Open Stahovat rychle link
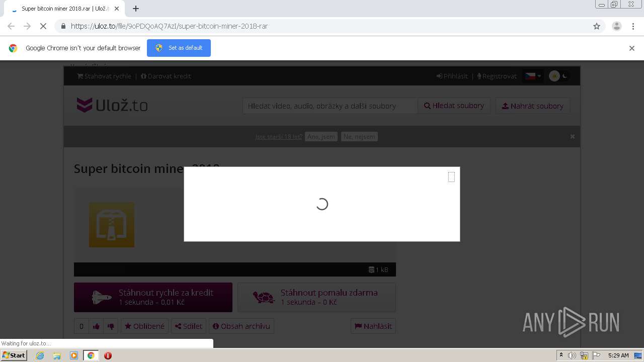644x362 pixels. [104, 76]
